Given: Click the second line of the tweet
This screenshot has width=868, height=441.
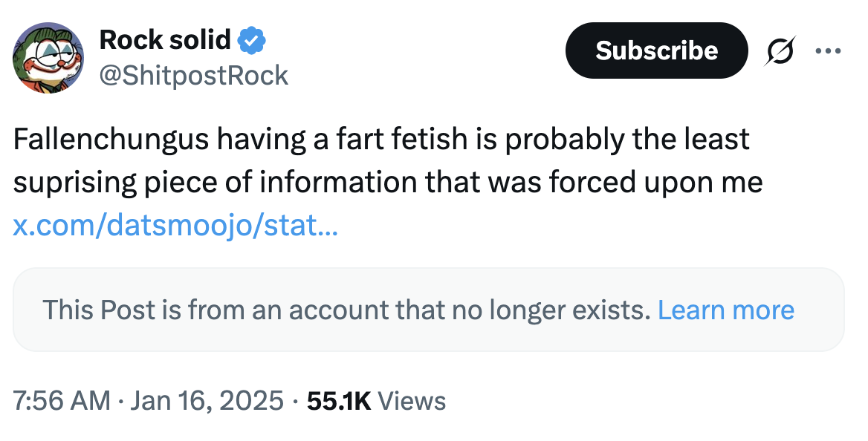Looking at the screenshot, I should tap(388, 182).
